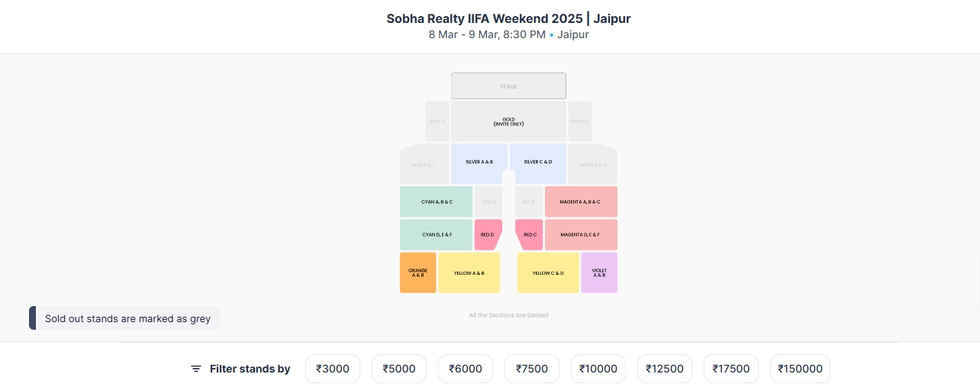Filter stands by ₹5000 price
The width and height of the screenshot is (980, 387).
pyautogui.click(x=399, y=369)
